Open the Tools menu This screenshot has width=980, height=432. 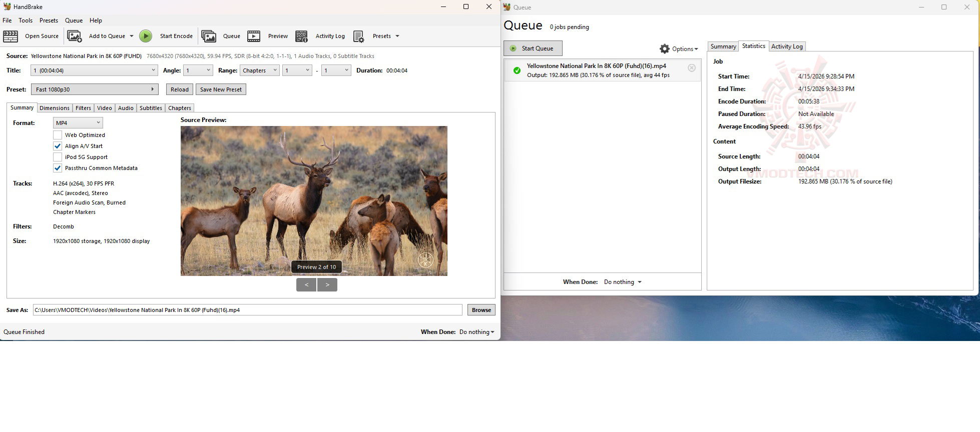click(x=26, y=20)
